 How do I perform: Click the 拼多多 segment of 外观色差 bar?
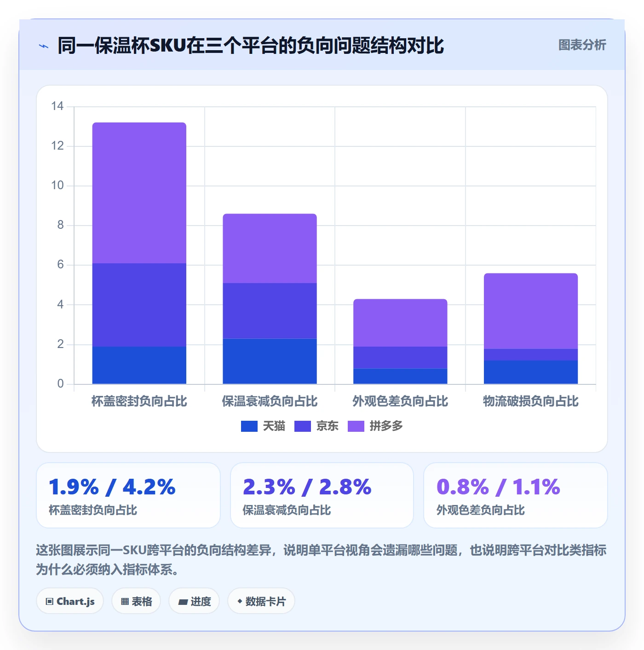tap(400, 323)
